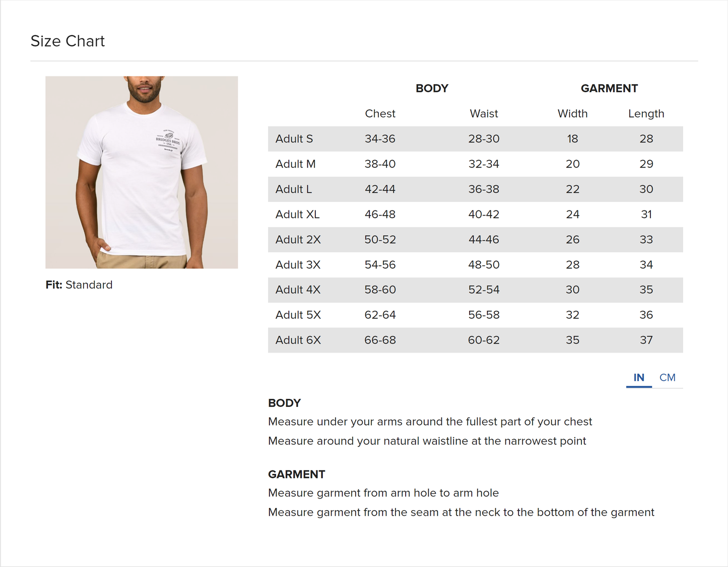Screen dimensions: 728x567
Task: Click the Chest column header
Action: pyautogui.click(x=380, y=114)
